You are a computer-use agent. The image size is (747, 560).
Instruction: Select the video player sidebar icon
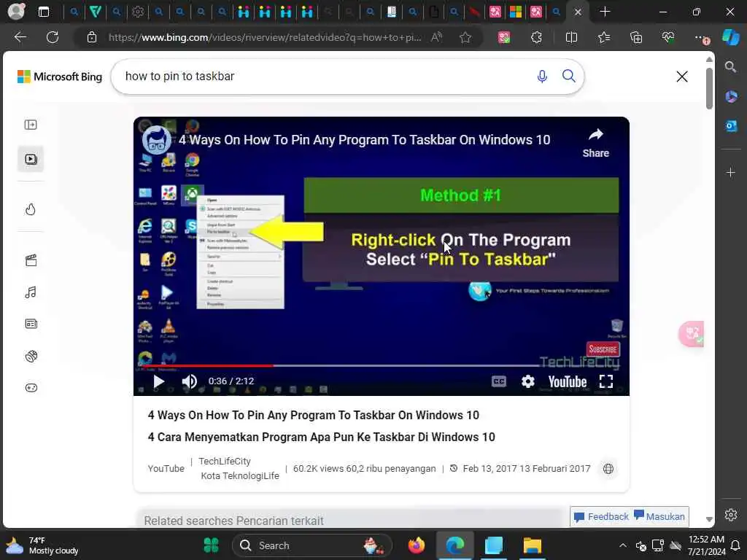coord(31,159)
